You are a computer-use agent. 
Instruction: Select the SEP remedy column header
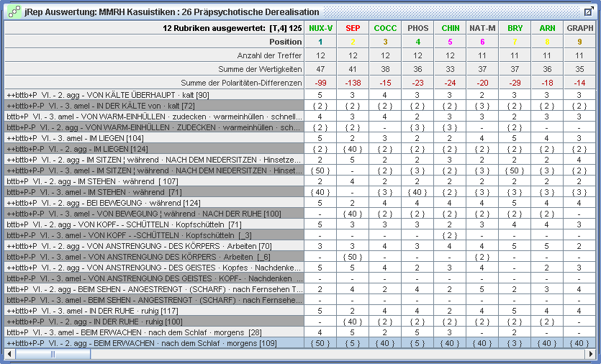(353, 28)
